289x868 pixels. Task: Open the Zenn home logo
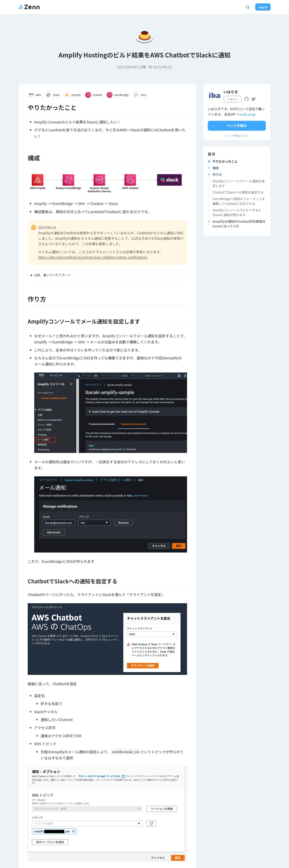pyautogui.click(x=29, y=7)
